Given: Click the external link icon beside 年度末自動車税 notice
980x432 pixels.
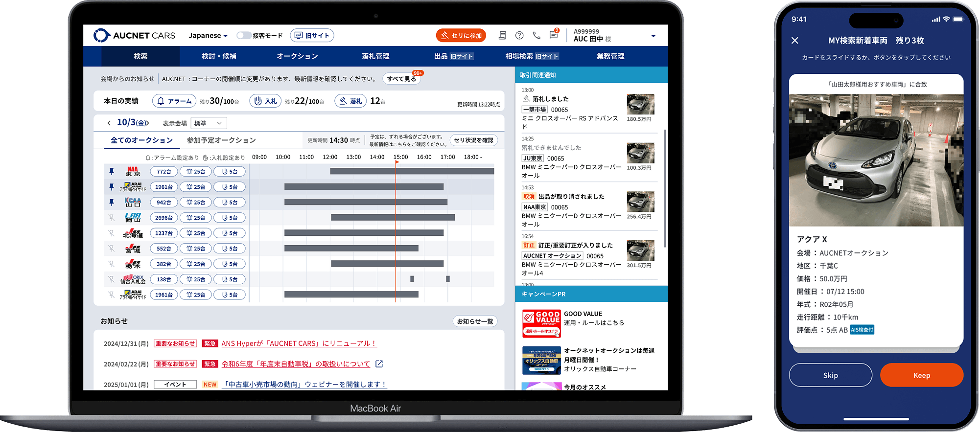Looking at the screenshot, I should tap(379, 364).
